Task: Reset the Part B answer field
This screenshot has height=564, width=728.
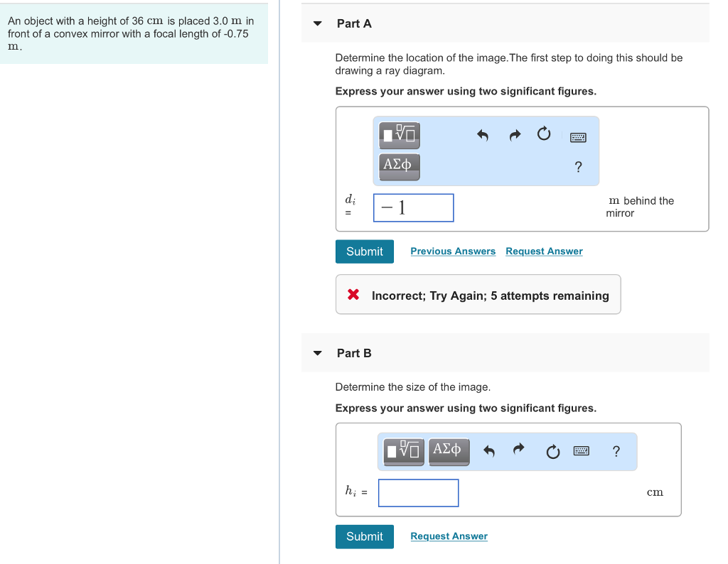Action: (553, 452)
